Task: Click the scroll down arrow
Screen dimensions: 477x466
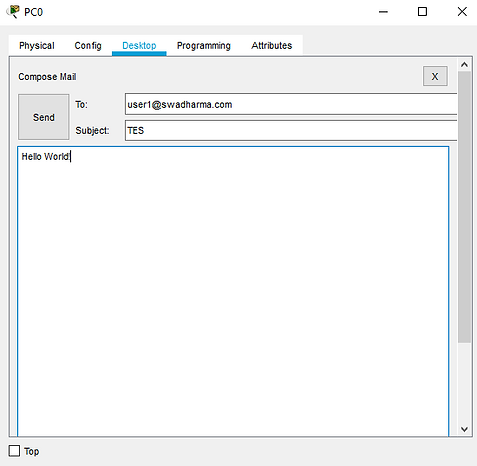Action: point(464,429)
